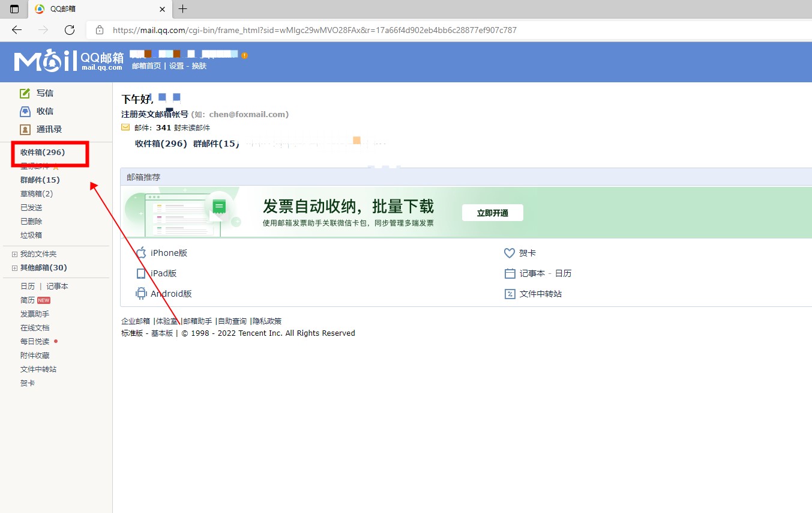
Task: Click the Android robot icon
Action: click(x=141, y=294)
